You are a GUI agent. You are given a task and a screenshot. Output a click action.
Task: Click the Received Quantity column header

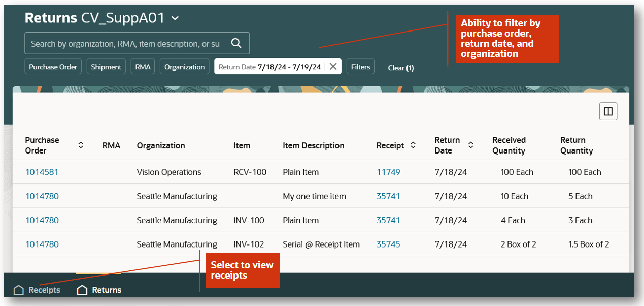coord(509,145)
